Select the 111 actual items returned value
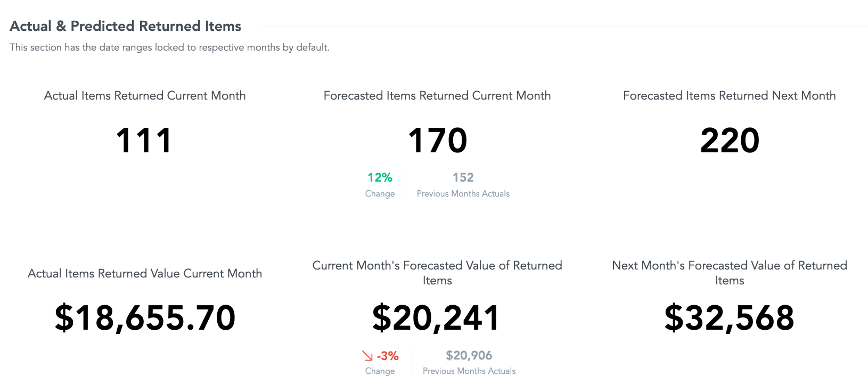This screenshot has height=392, width=868. click(x=144, y=141)
